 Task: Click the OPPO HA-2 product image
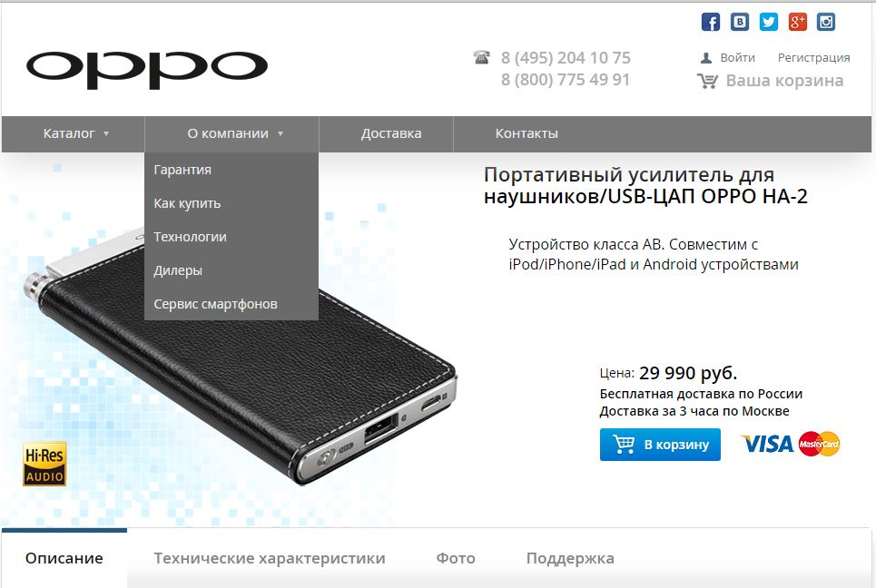click(241, 358)
